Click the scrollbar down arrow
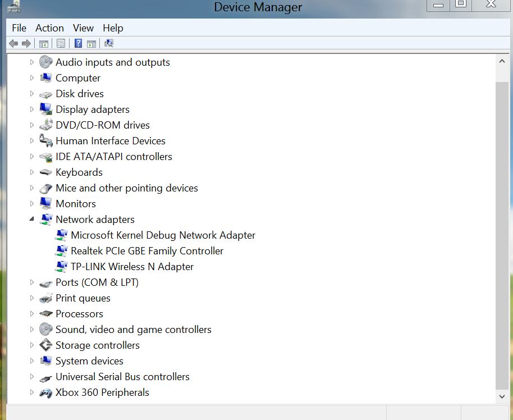The height and width of the screenshot is (420, 513). pyautogui.click(x=502, y=396)
